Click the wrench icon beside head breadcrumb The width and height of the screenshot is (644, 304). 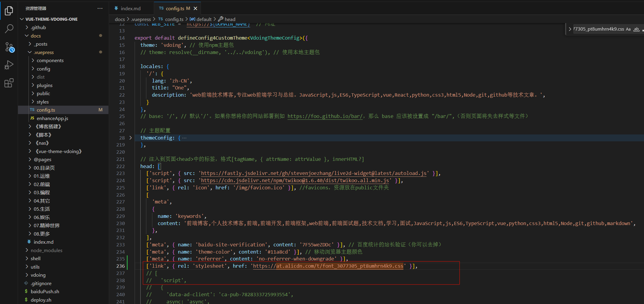[x=221, y=19]
